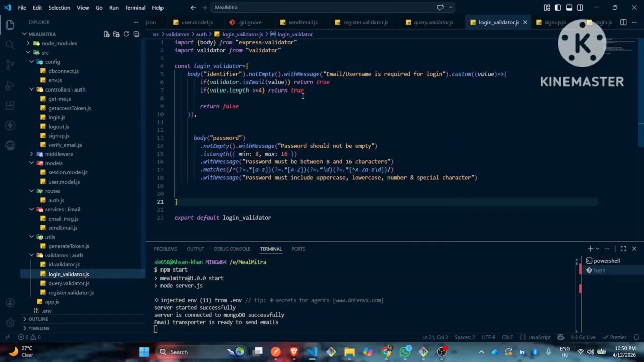Open the new terminal launch profile dropdown
Screen dimensions: 644x362
pos(598,249)
